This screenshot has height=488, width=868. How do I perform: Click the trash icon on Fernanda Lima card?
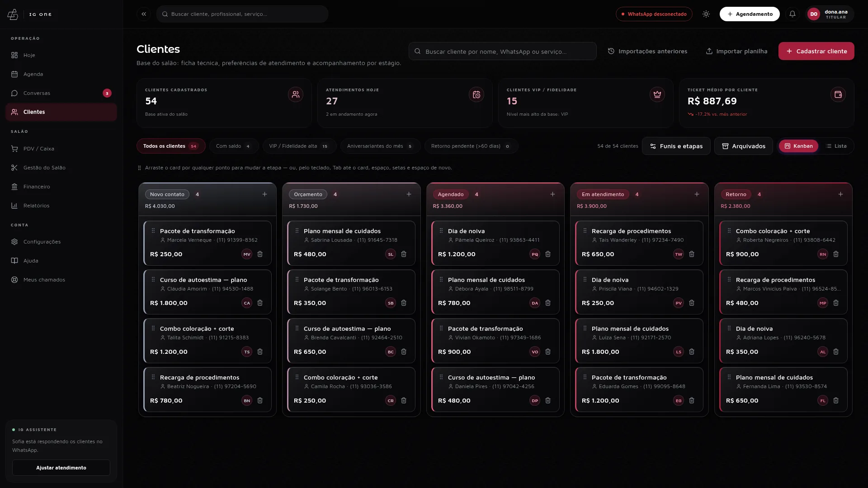click(x=836, y=400)
